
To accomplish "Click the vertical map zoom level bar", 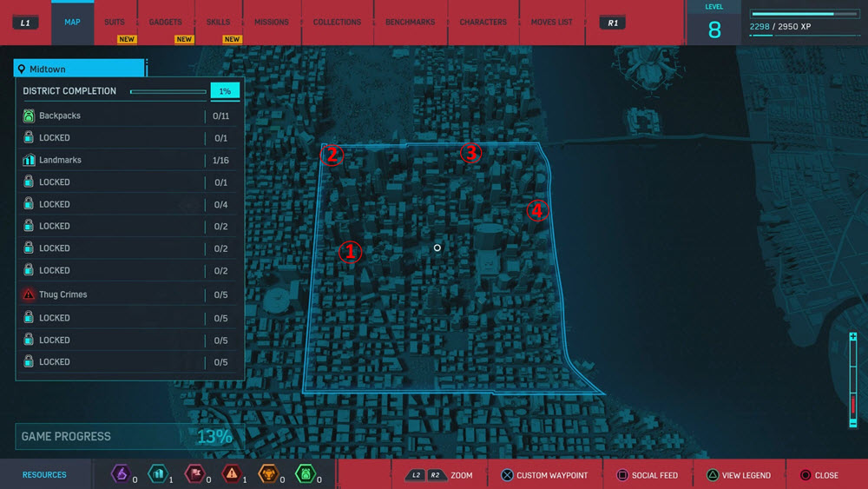I will [x=853, y=380].
